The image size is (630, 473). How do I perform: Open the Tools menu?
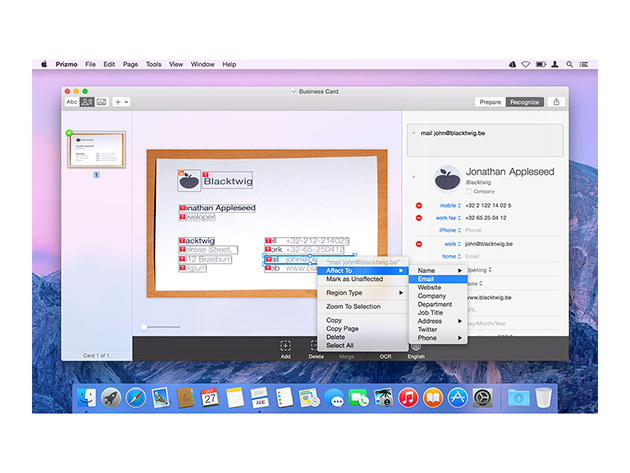(153, 64)
